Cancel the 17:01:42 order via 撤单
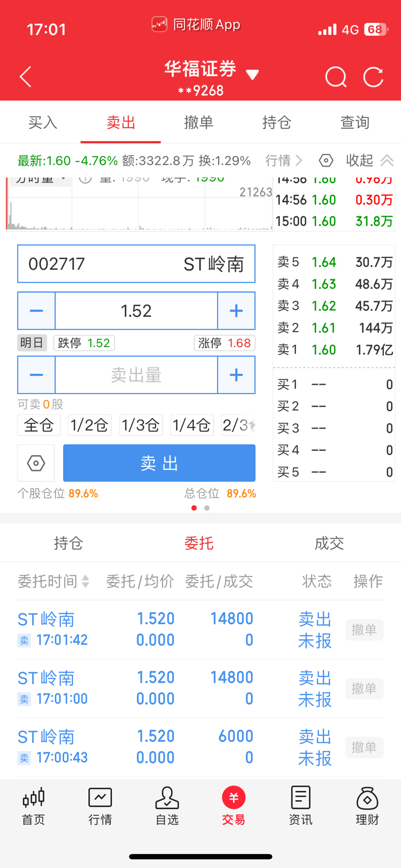Image resolution: width=401 pixels, height=868 pixels. coord(364,630)
